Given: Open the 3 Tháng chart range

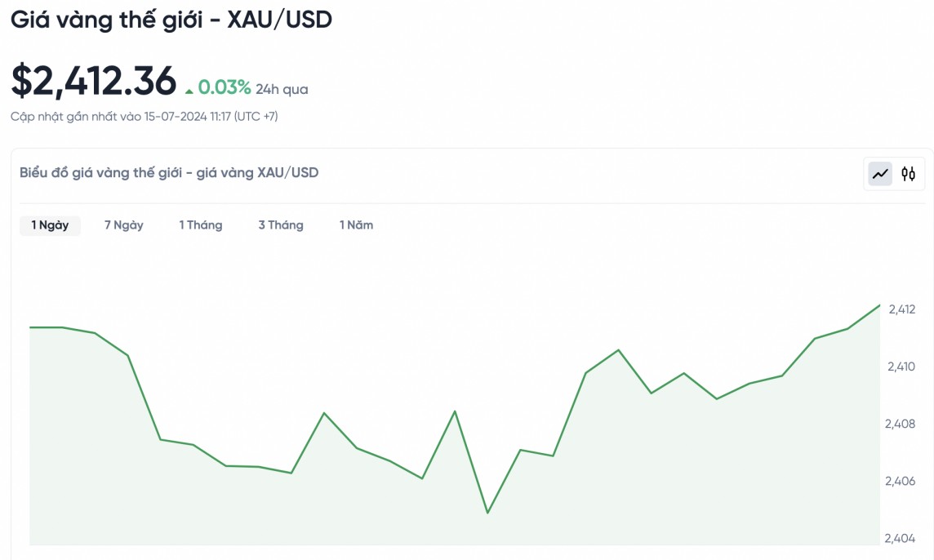Looking at the screenshot, I should [x=281, y=225].
